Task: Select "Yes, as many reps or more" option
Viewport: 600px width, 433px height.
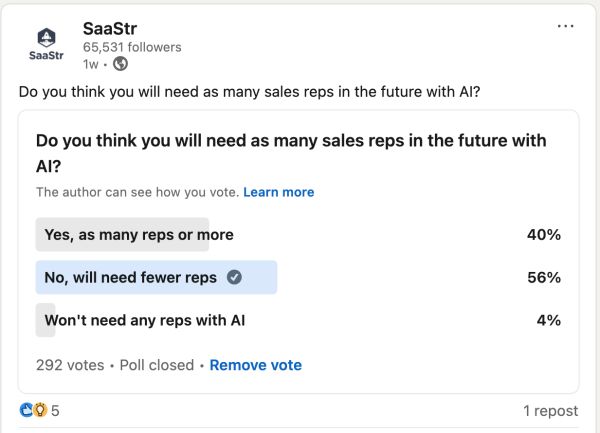Action: [x=139, y=235]
